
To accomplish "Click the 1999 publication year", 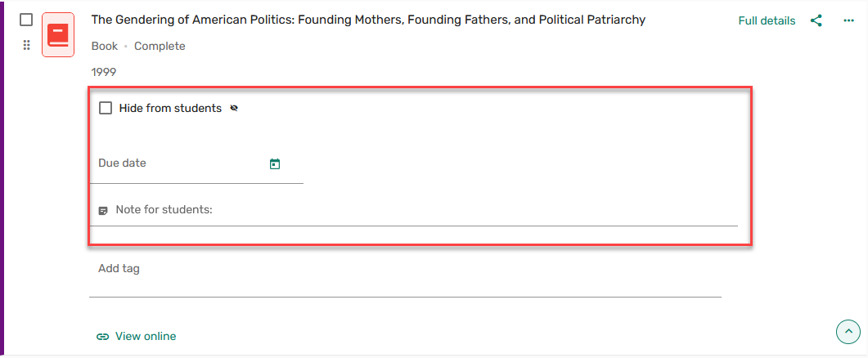I will point(104,72).
